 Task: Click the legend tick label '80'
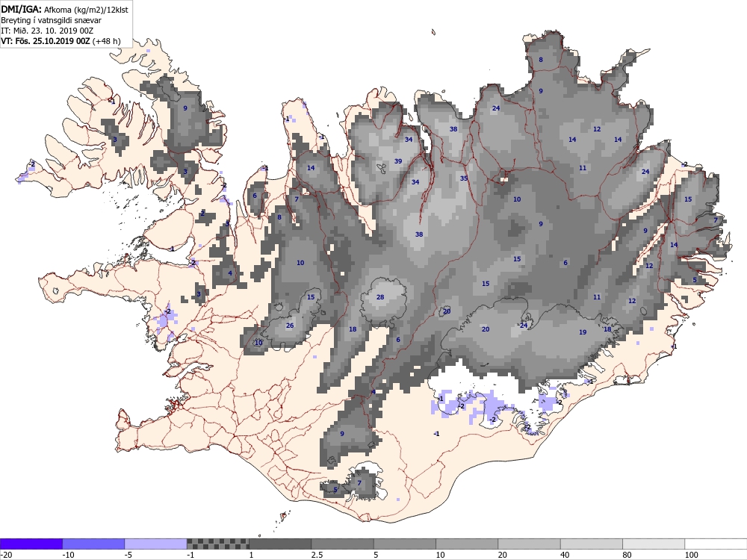coord(627,555)
